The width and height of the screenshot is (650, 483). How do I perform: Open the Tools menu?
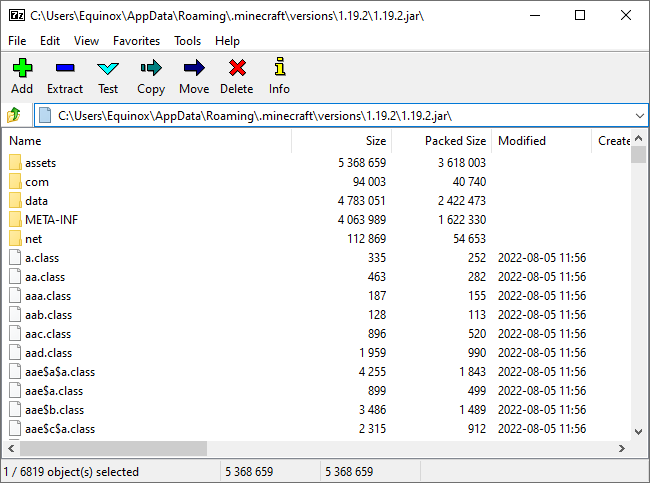(x=187, y=41)
